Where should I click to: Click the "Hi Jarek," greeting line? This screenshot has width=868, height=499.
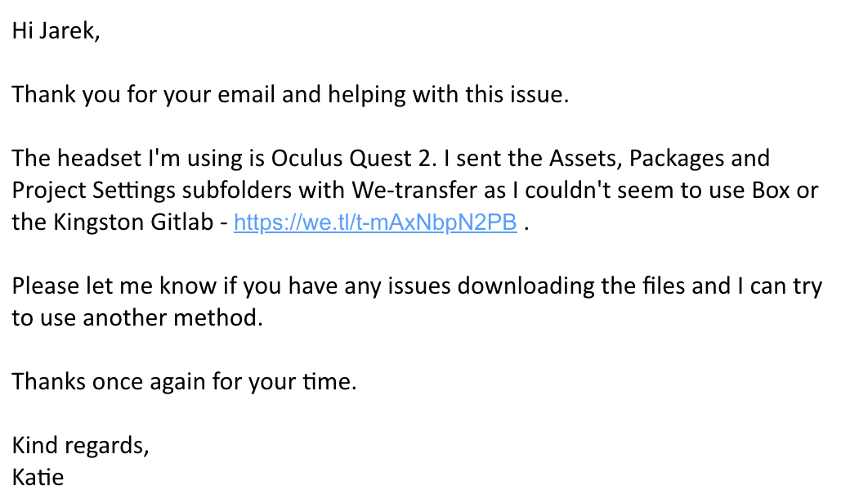[56, 34]
